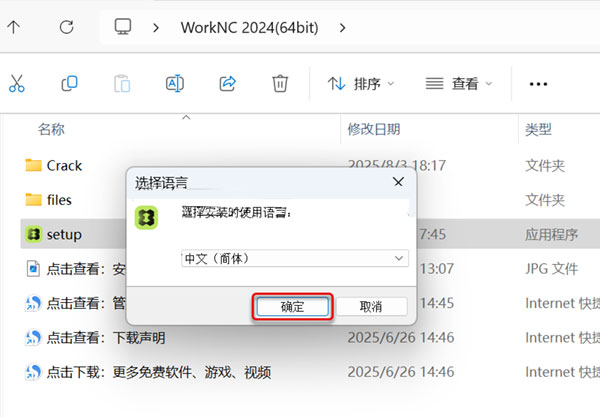
Task: Select the files folder
Action: pyautogui.click(x=59, y=200)
